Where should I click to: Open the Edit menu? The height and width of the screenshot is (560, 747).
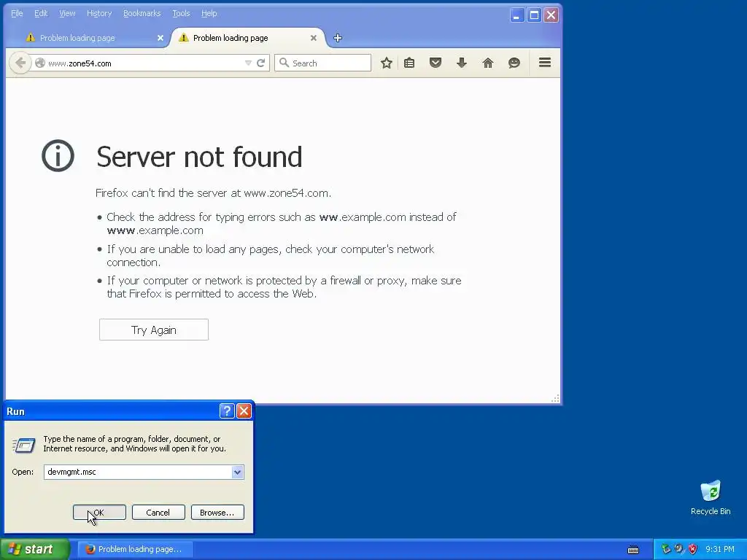pos(41,13)
